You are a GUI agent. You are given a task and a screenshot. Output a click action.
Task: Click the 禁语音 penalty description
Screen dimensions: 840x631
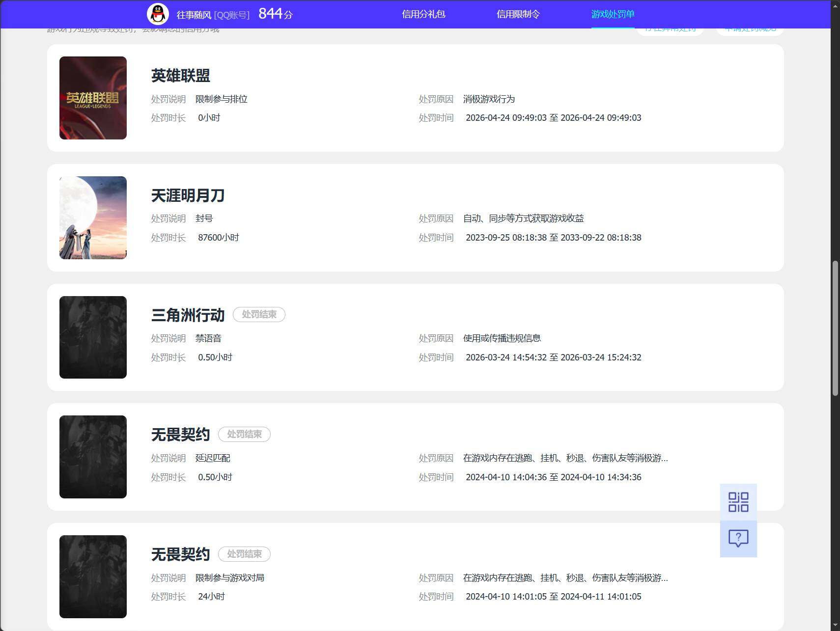(208, 338)
